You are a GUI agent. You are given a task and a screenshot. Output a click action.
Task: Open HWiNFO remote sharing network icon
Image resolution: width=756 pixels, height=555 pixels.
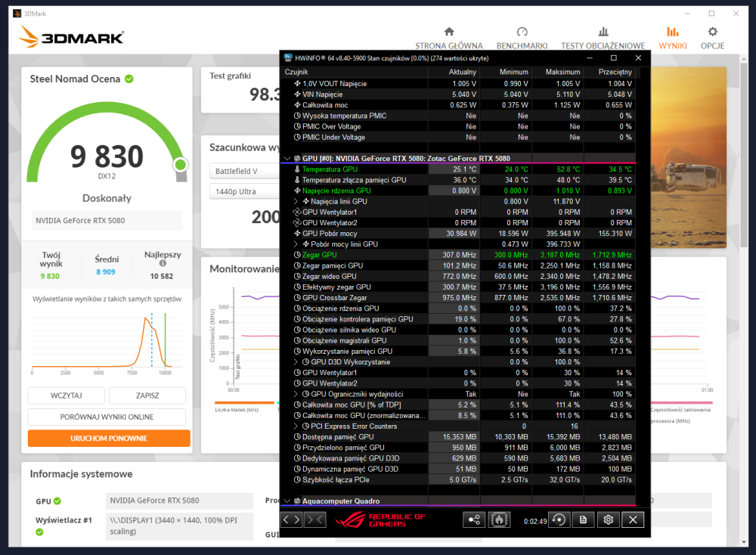[x=475, y=519]
